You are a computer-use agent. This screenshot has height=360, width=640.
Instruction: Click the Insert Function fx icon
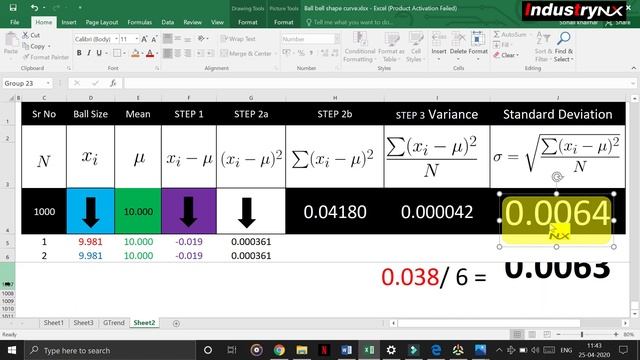pyautogui.click(x=113, y=83)
